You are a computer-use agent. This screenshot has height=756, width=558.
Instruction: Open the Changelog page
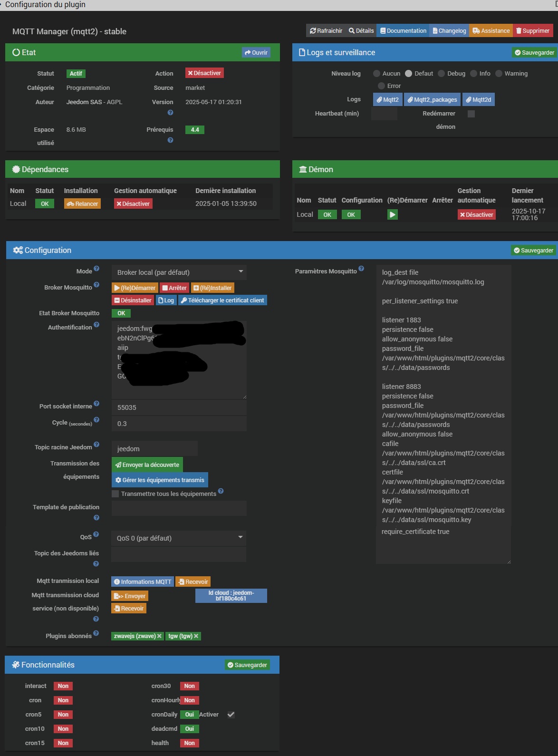tap(449, 31)
